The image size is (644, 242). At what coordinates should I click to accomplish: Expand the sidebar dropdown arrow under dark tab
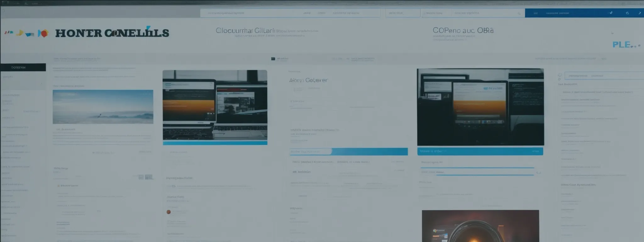(41, 84)
